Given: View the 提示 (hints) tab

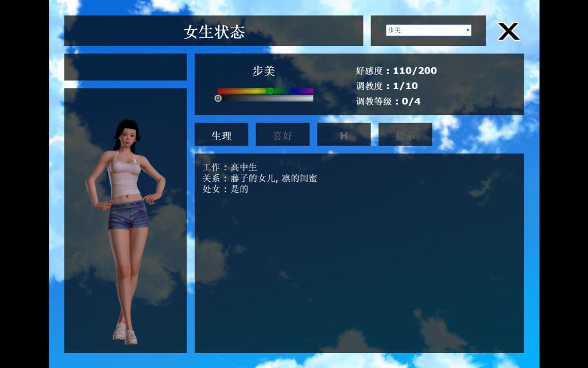Looking at the screenshot, I should pos(405,134).
